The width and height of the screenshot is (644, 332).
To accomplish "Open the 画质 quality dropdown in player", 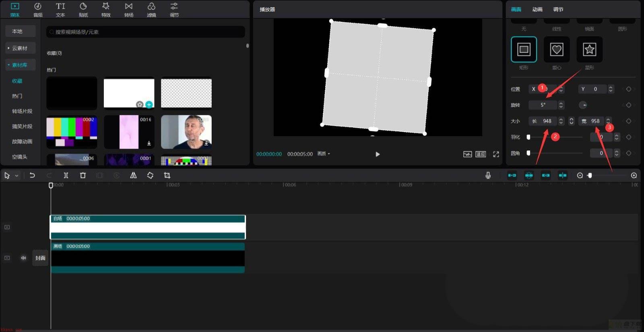I will point(324,154).
